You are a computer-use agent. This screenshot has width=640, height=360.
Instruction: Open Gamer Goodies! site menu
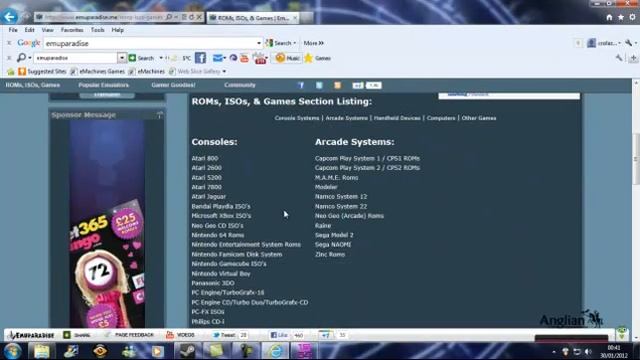point(173,85)
